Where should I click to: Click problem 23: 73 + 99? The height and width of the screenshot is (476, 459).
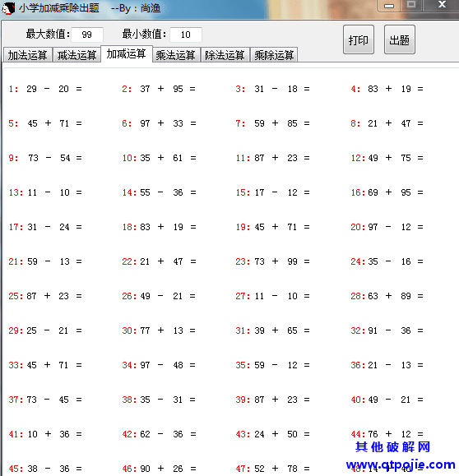(x=272, y=261)
